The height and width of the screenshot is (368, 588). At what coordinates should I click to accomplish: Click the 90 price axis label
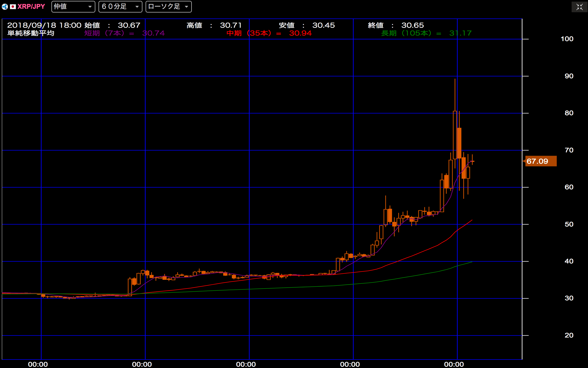569,76
